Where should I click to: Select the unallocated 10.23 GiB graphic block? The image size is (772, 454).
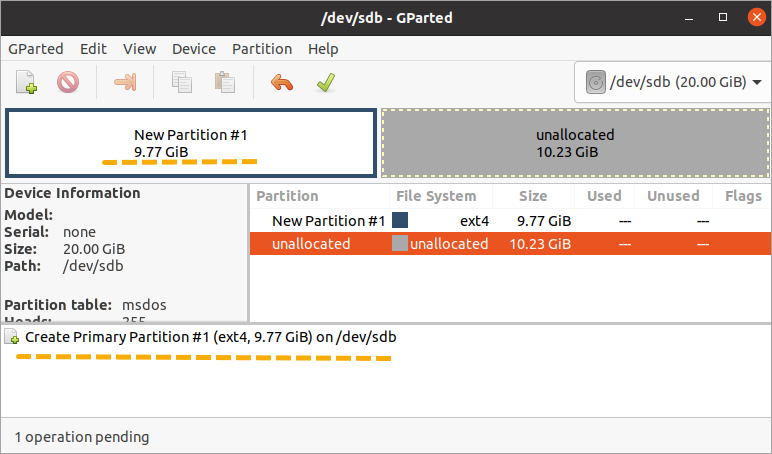[575, 143]
